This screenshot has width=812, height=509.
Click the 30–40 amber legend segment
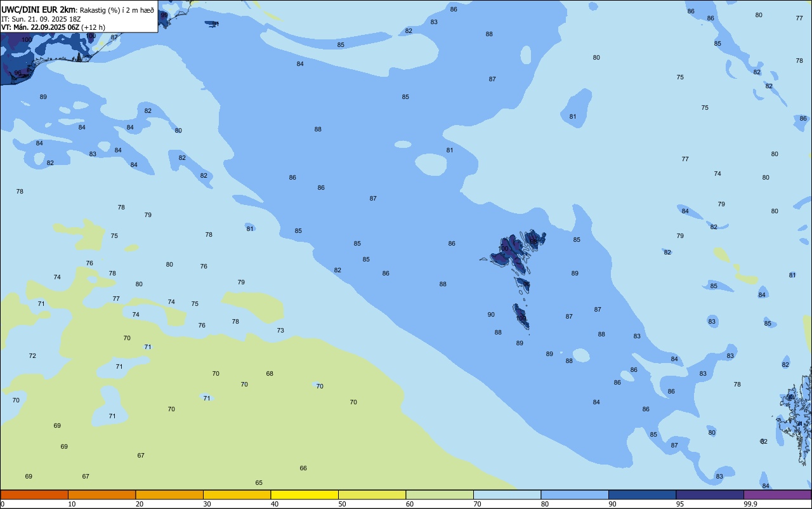[x=237, y=494]
